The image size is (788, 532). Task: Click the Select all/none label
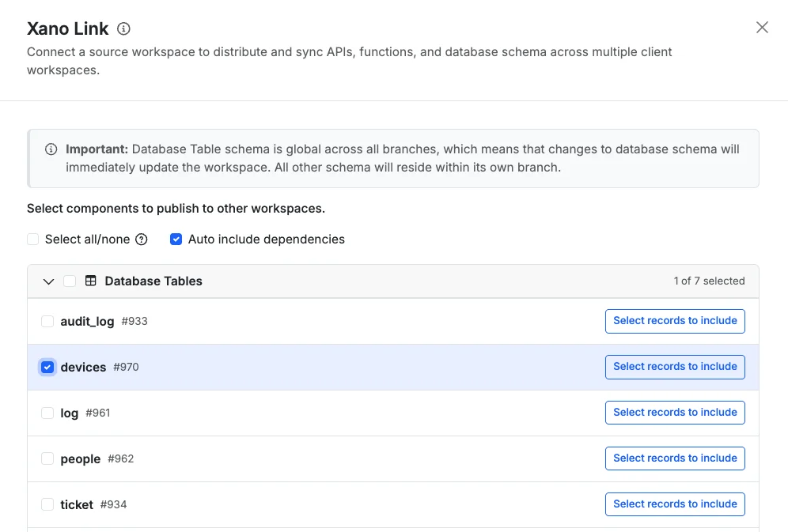point(88,240)
